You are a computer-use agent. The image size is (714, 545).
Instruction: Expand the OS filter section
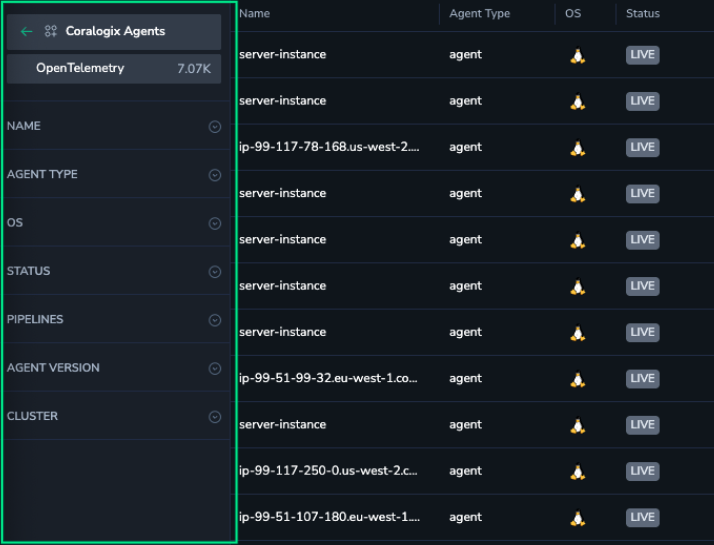coord(214,224)
